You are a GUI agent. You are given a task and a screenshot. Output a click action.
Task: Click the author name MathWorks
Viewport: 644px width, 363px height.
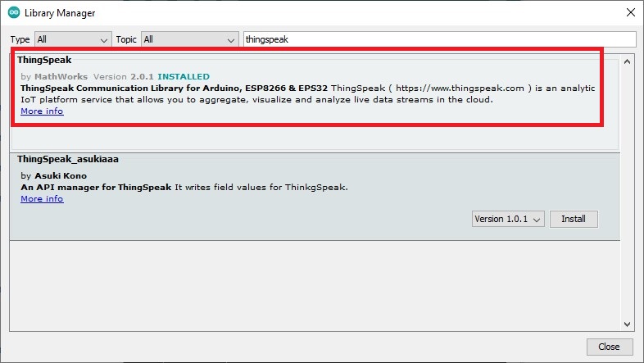(61, 77)
